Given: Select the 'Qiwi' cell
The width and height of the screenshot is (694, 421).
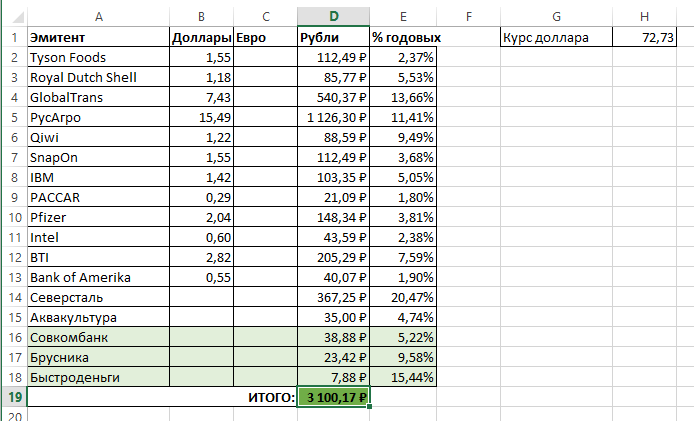Looking at the screenshot, I should [98, 137].
